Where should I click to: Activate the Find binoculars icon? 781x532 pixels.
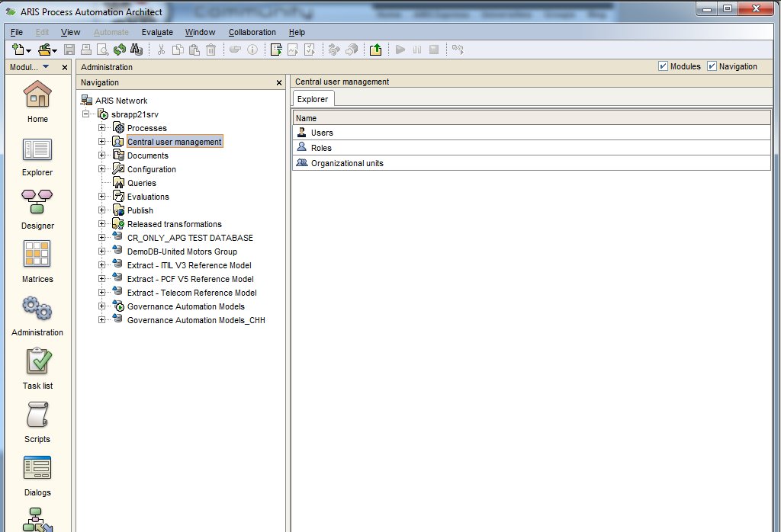[136, 49]
